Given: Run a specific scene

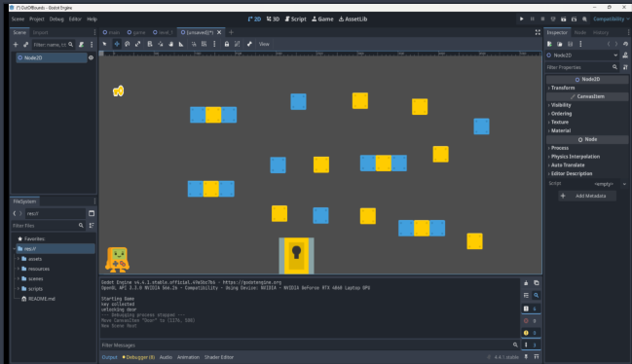Looking at the screenshot, I should 574,18.
